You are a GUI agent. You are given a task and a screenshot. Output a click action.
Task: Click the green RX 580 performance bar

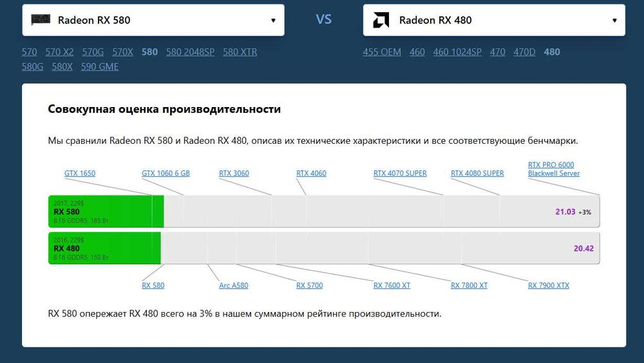coord(106,211)
